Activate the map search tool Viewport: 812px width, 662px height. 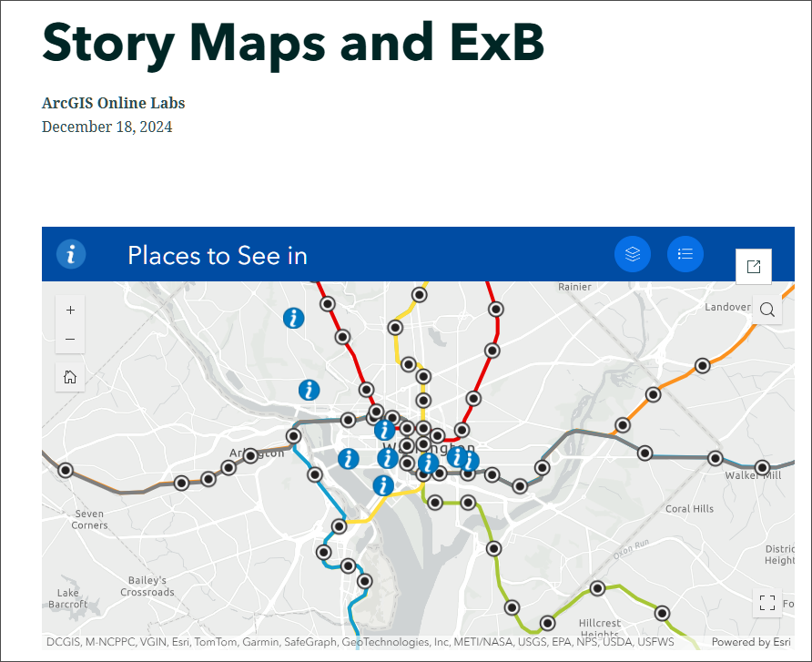click(x=766, y=310)
